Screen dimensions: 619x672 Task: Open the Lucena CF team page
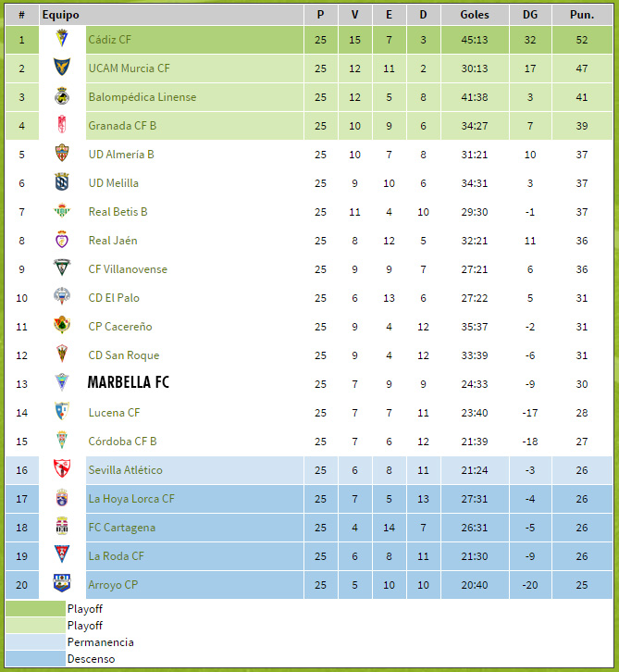pos(114,413)
